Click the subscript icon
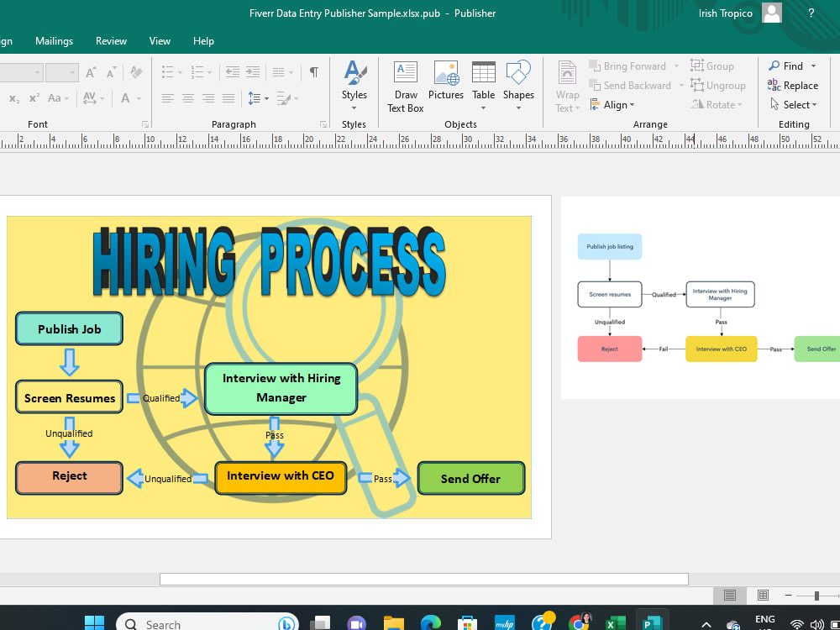840x630 pixels. click(14, 98)
